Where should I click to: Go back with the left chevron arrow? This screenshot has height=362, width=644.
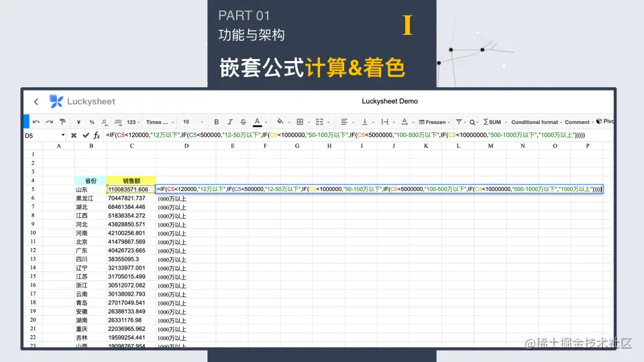(x=36, y=102)
